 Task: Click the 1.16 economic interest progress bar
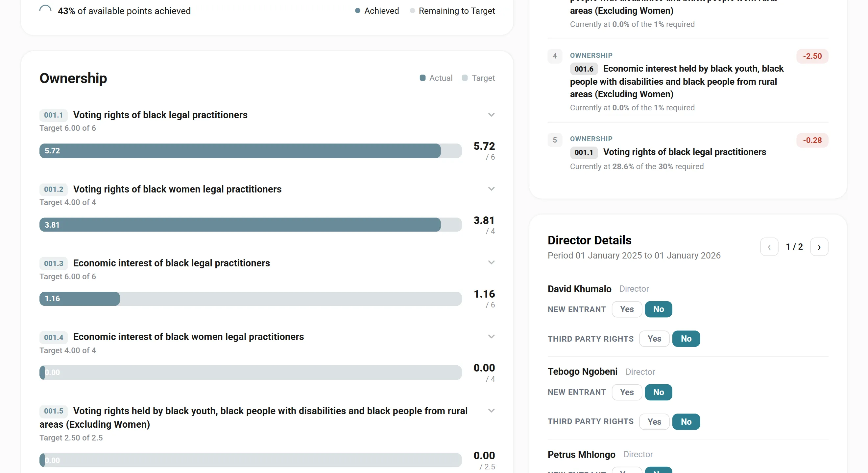250,299
